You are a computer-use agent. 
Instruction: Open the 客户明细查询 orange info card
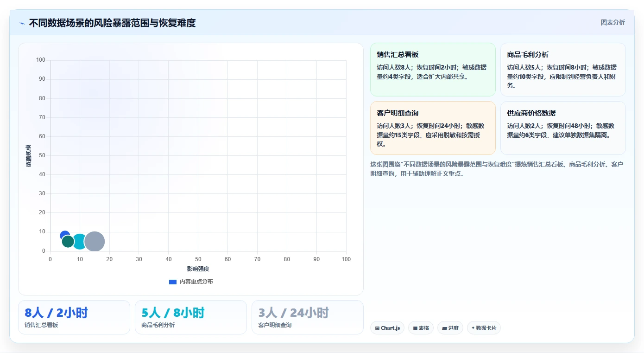(x=433, y=128)
